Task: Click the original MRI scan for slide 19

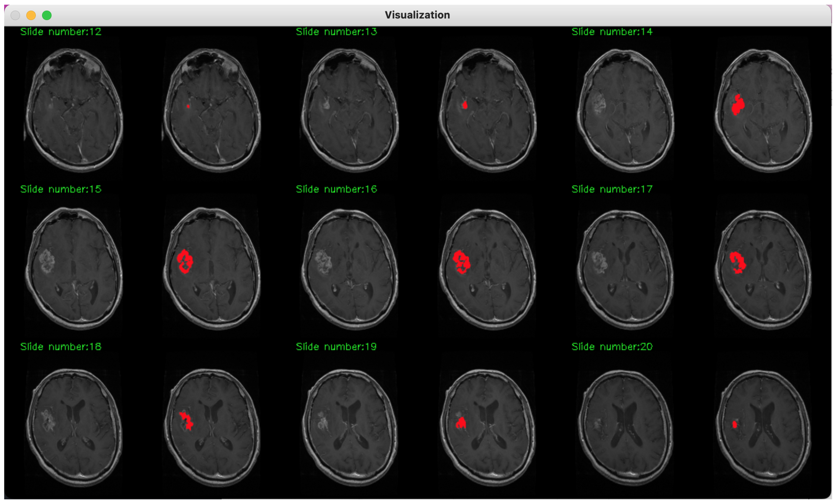Action: click(350, 427)
